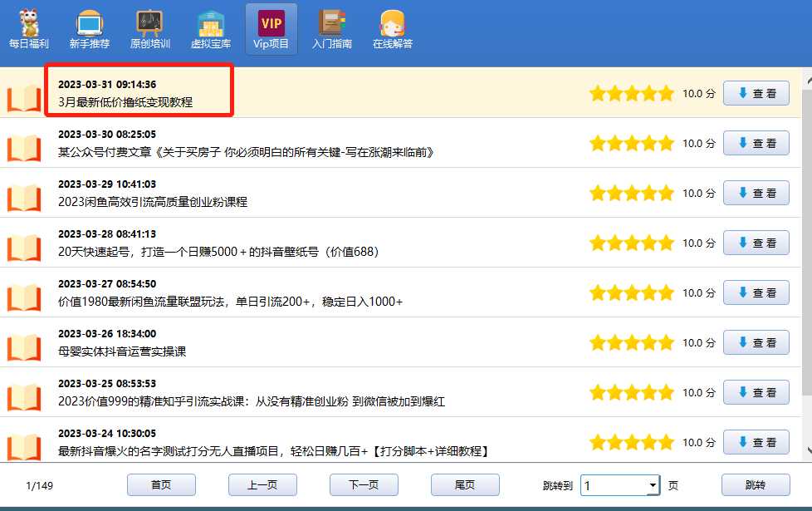Click book icon for 3月最新低价撸纸变现教程
Image resolution: width=812 pixels, height=511 pixels.
click(24, 97)
